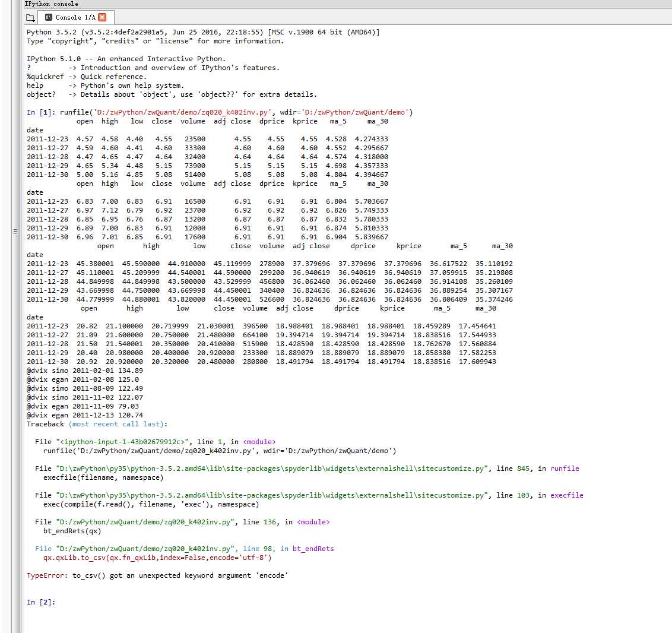
Task: Click the '@dvix simo 2011-11-02 122.07' line
Action: click(x=85, y=397)
